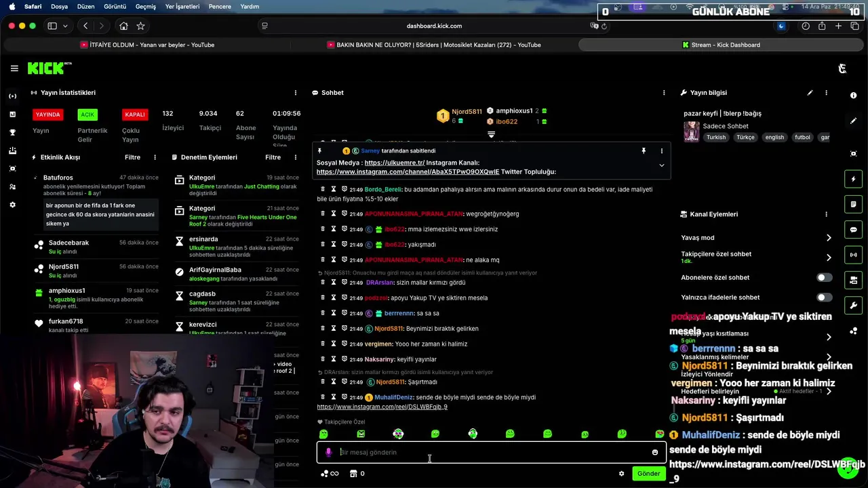
Task: Open the Instagram reel link from MuhalifDeniz
Action: (382, 407)
